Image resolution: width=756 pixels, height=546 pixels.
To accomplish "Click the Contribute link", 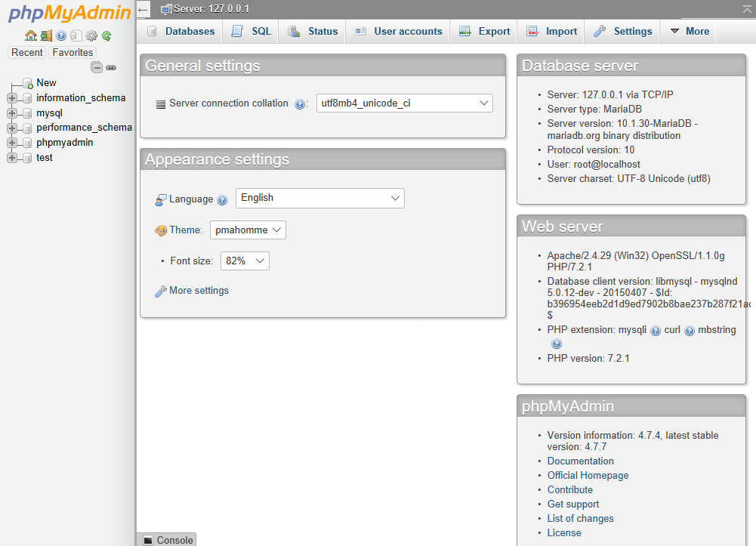I will coord(570,490).
